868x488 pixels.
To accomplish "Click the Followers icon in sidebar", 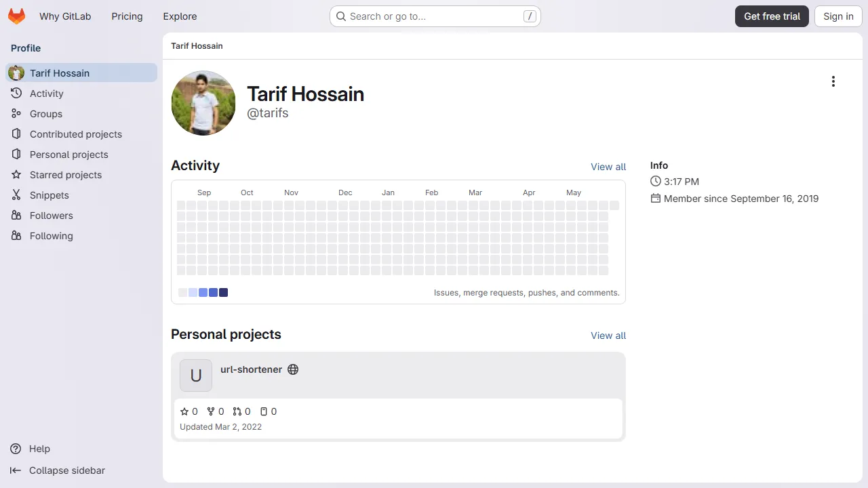I will [x=16, y=216].
